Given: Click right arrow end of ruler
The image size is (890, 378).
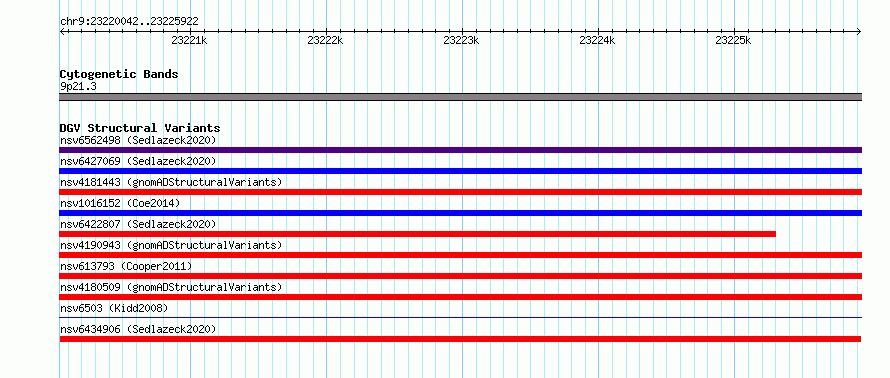Looking at the screenshot, I should (859, 31).
